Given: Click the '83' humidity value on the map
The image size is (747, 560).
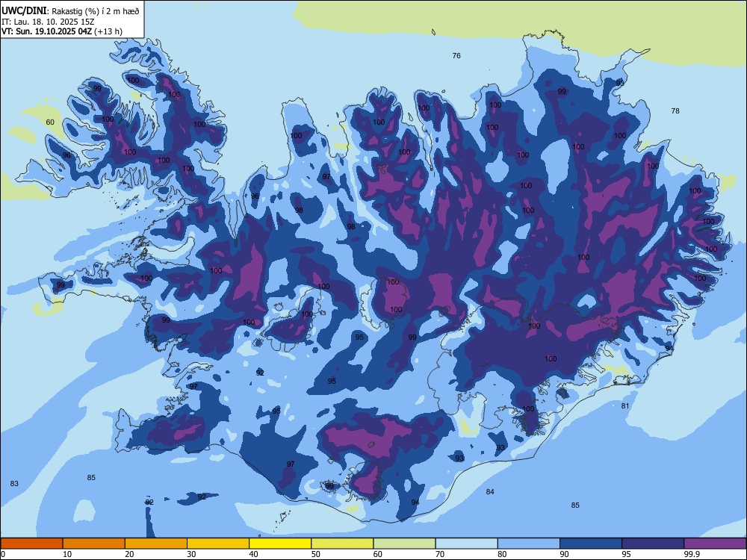Looking at the screenshot, I should [x=14, y=483].
